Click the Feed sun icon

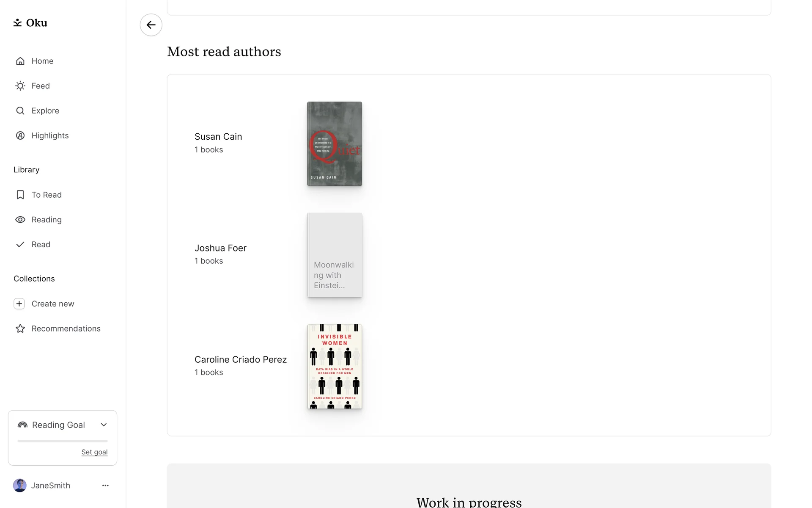[20, 86]
